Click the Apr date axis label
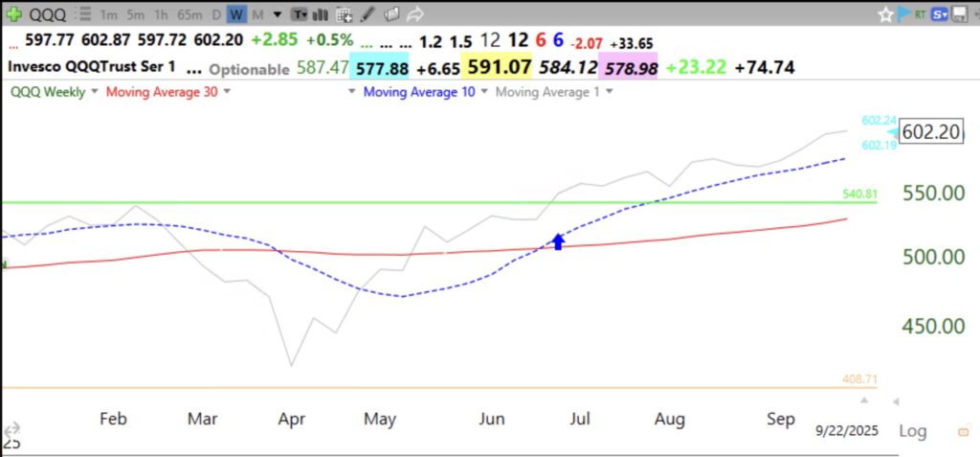This screenshot has width=980, height=457. tap(292, 419)
